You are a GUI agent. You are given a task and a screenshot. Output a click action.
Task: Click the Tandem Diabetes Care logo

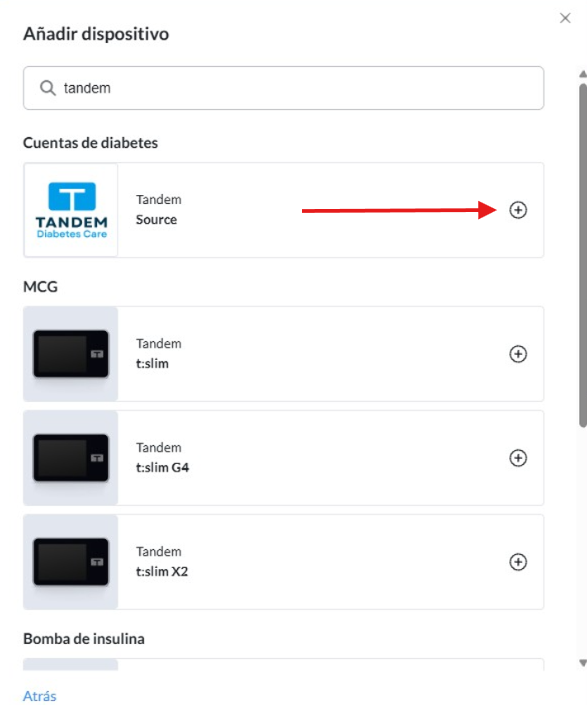pos(71,210)
